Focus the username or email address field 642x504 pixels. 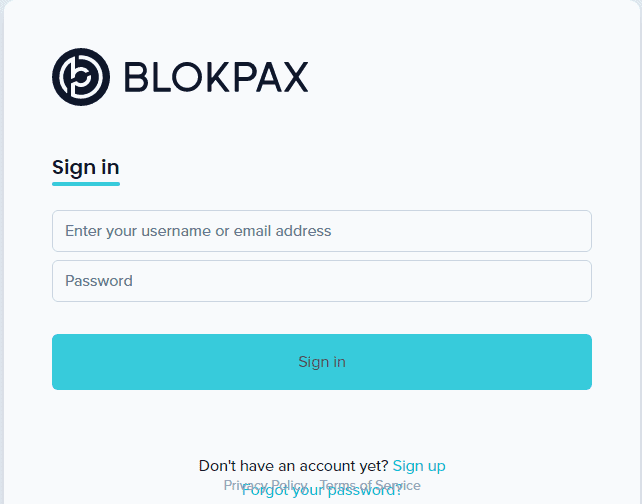[322, 231]
